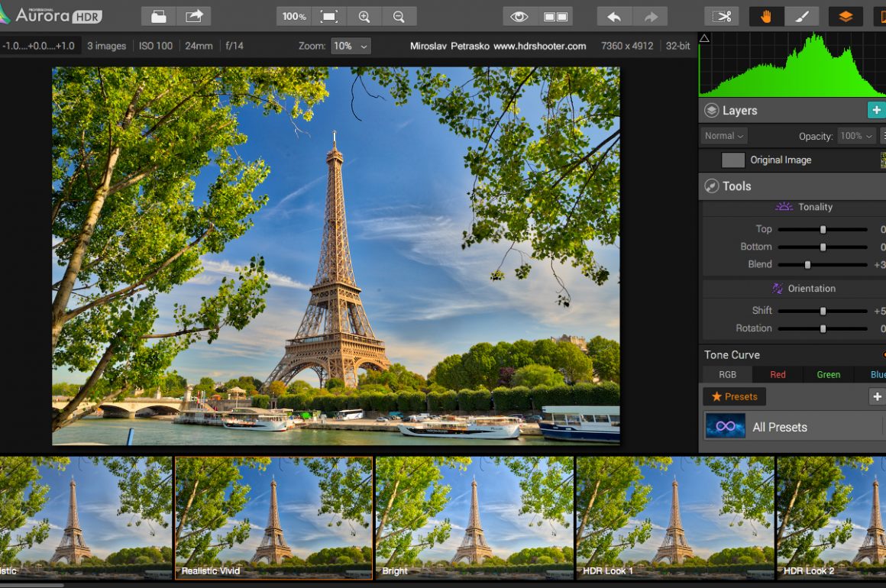Toggle the layers panel with the orange stack icon
Viewport: 886px width, 588px height.
(x=846, y=16)
